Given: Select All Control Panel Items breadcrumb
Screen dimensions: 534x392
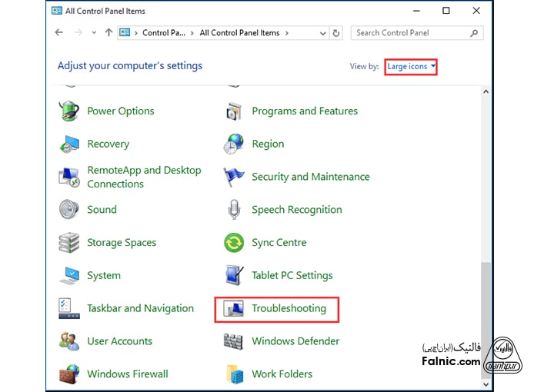Looking at the screenshot, I should coord(239,33).
